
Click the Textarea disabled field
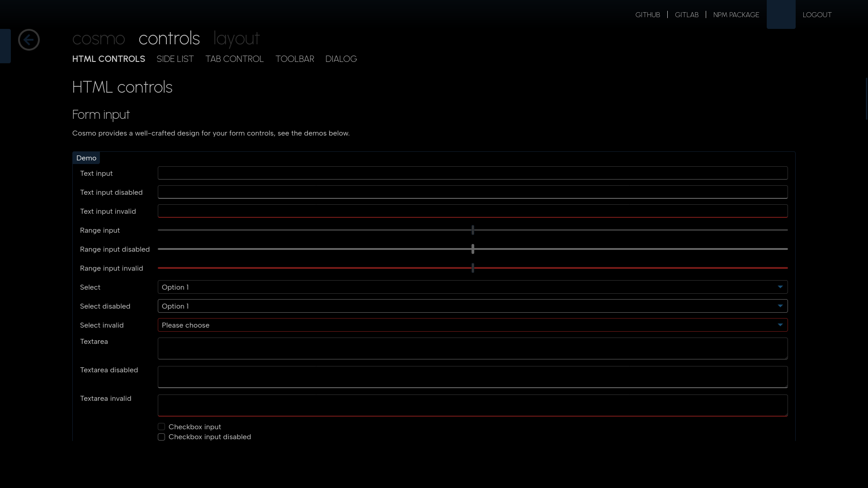point(472,377)
